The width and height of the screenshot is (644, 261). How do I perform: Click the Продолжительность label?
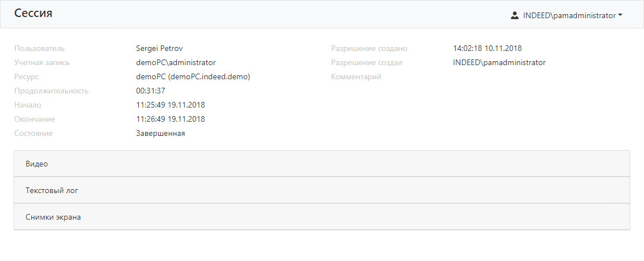tap(52, 91)
